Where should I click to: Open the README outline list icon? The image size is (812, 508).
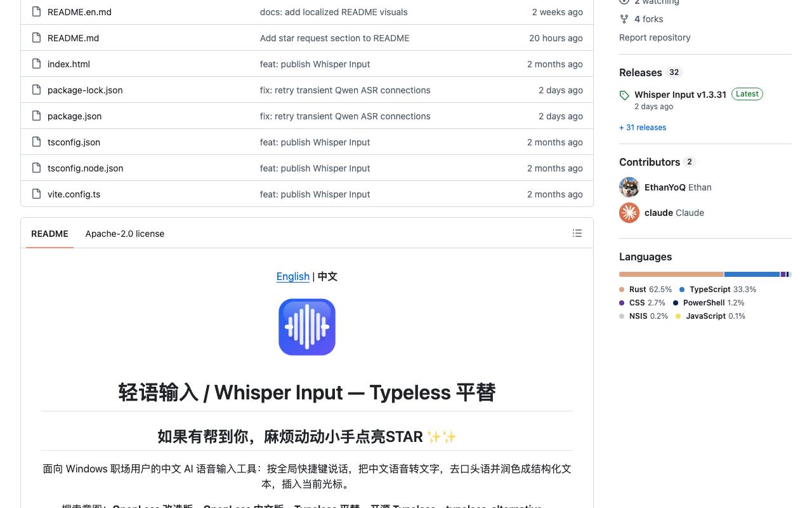(577, 233)
